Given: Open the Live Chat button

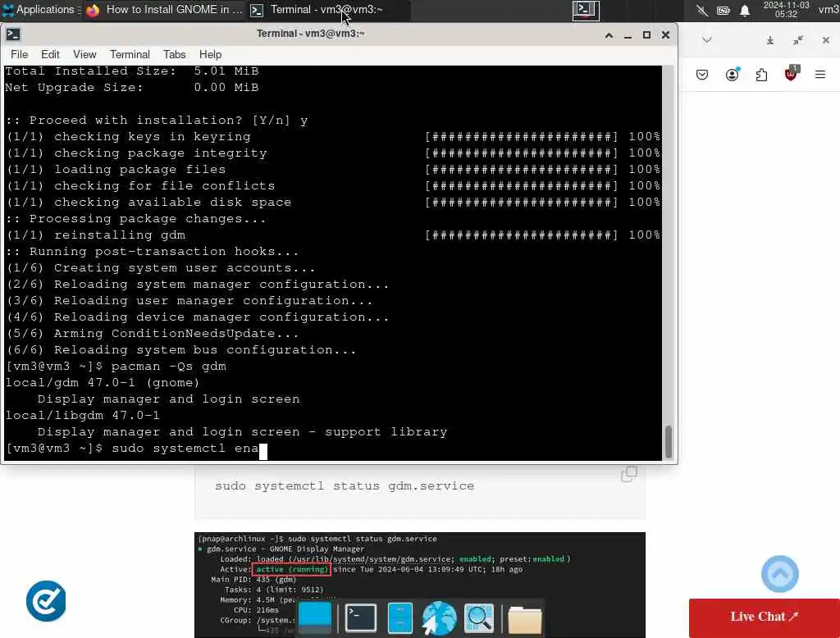Looking at the screenshot, I should pos(765,617).
